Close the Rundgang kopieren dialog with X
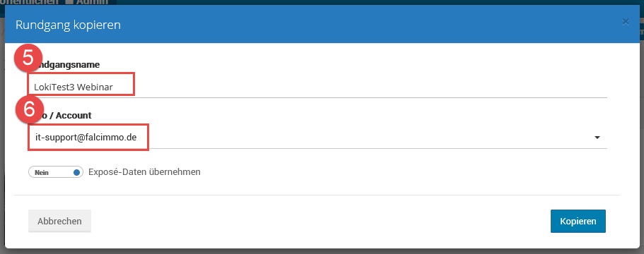The image size is (644, 254). pyautogui.click(x=625, y=22)
